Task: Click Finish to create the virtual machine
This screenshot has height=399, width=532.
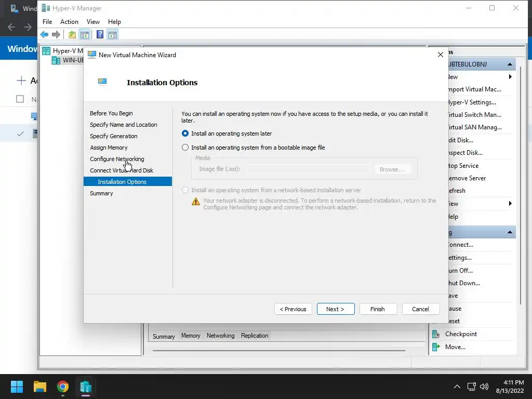Action: 378,309
